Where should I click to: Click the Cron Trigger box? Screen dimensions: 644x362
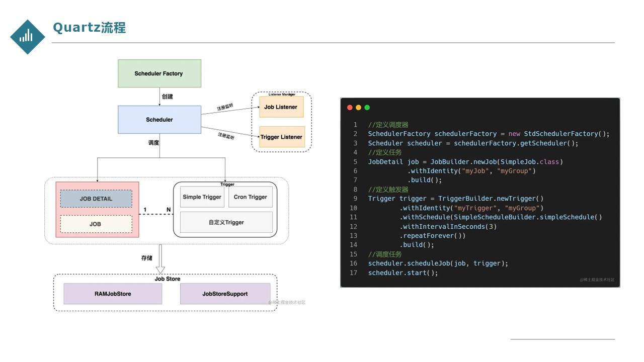(251, 197)
